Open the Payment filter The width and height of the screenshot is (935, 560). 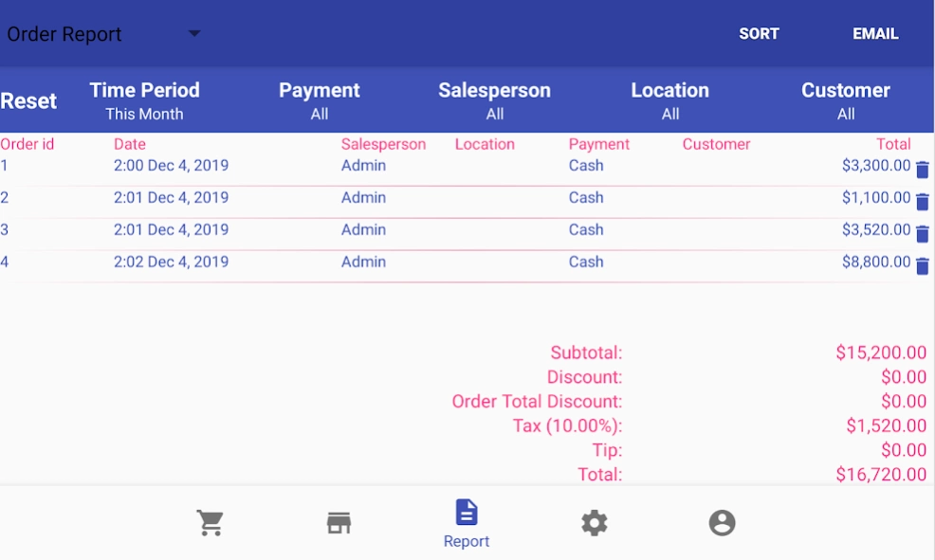319,99
